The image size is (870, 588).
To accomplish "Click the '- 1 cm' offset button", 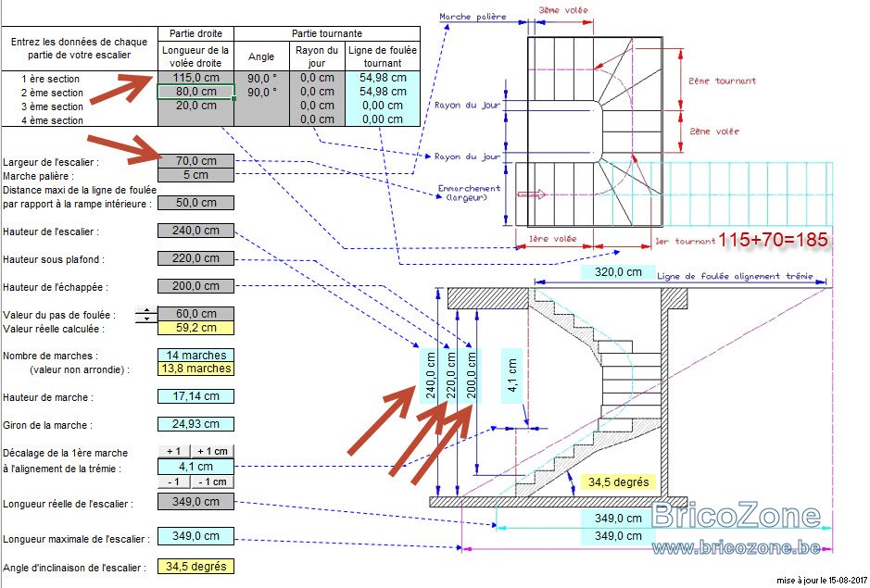I will [x=212, y=482].
